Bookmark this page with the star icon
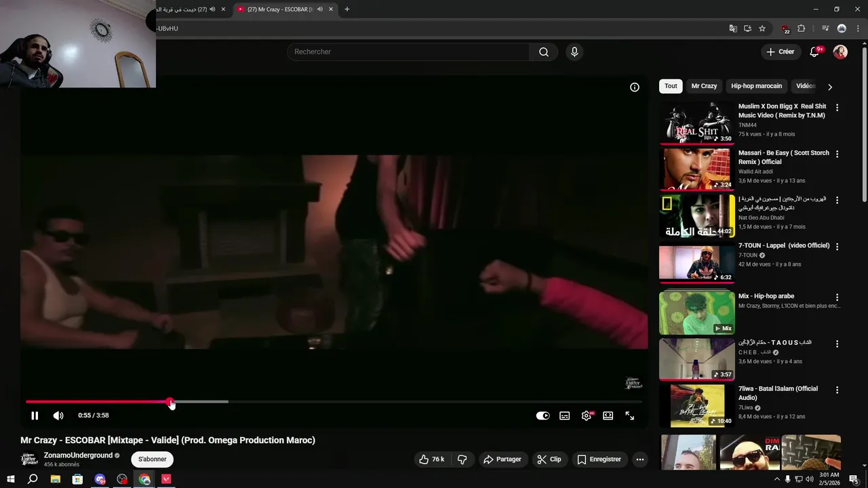 pyautogui.click(x=762, y=28)
